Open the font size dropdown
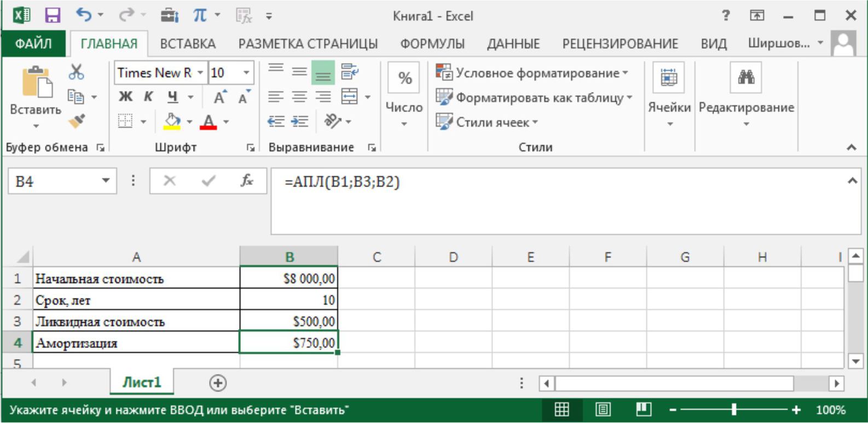Image resolution: width=868 pixels, height=423 pixels. [246, 72]
